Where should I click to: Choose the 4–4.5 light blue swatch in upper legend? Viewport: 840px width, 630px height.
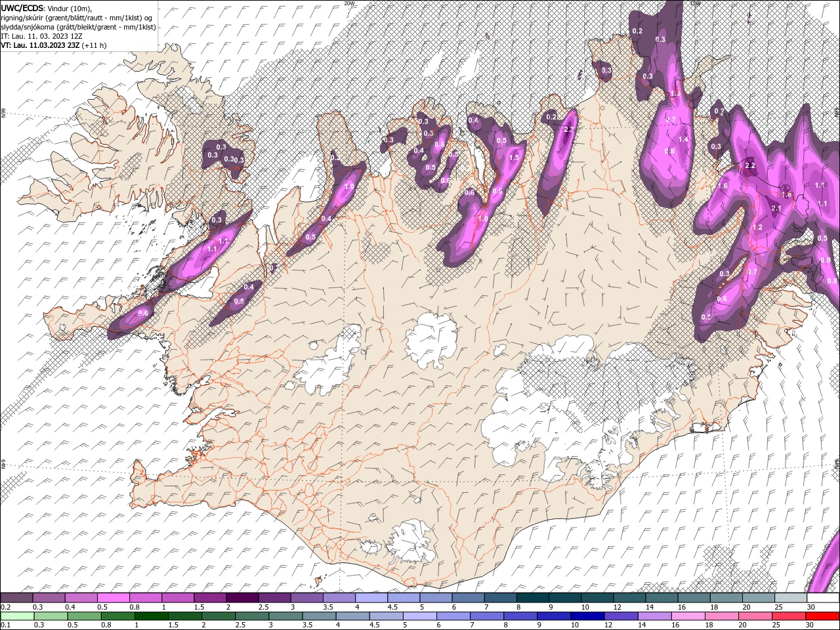pyautogui.click(x=371, y=598)
